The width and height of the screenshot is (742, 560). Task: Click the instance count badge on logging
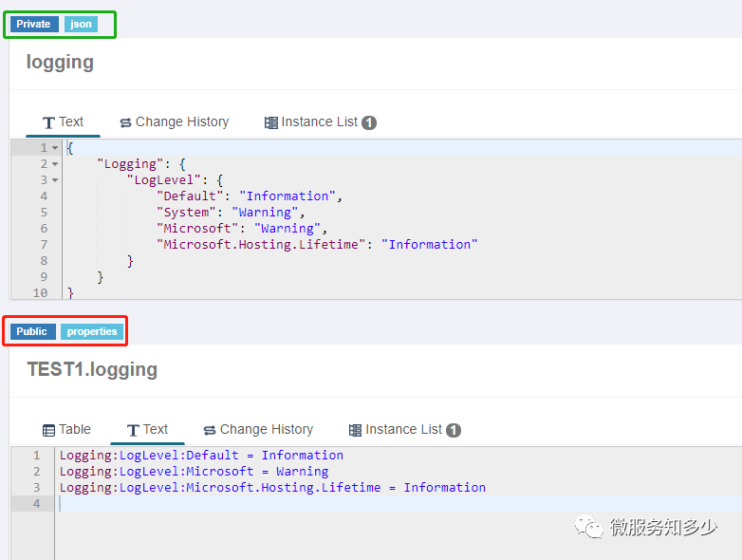pos(369,123)
